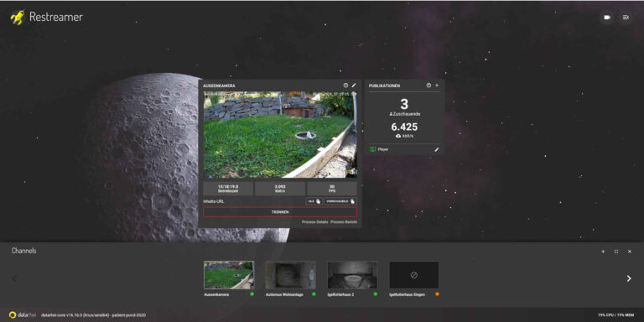This screenshot has width=644, height=322.
Task: Click the Igelfutterhaus Siegen channel label
Action: click(x=407, y=294)
